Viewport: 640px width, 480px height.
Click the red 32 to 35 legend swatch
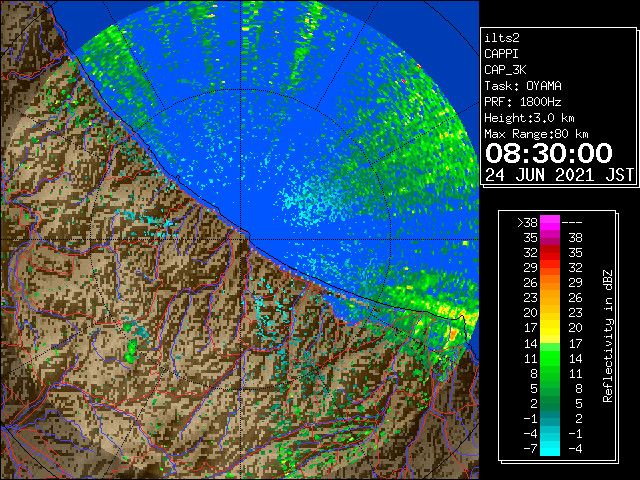tap(550, 253)
